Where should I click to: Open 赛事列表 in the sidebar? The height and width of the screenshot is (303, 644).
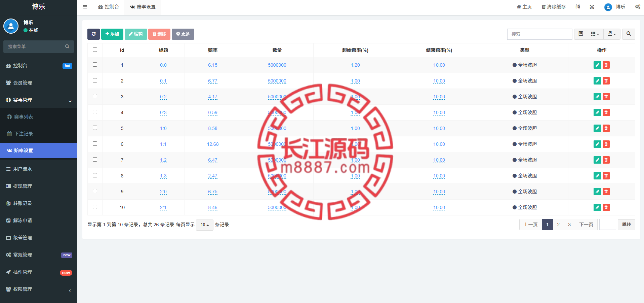coord(39,117)
